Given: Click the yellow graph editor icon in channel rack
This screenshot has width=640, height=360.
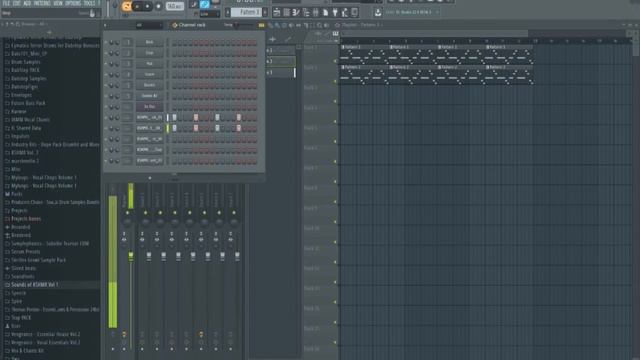Looking at the screenshot, I should pyautogui.click(x=261, y=25).
